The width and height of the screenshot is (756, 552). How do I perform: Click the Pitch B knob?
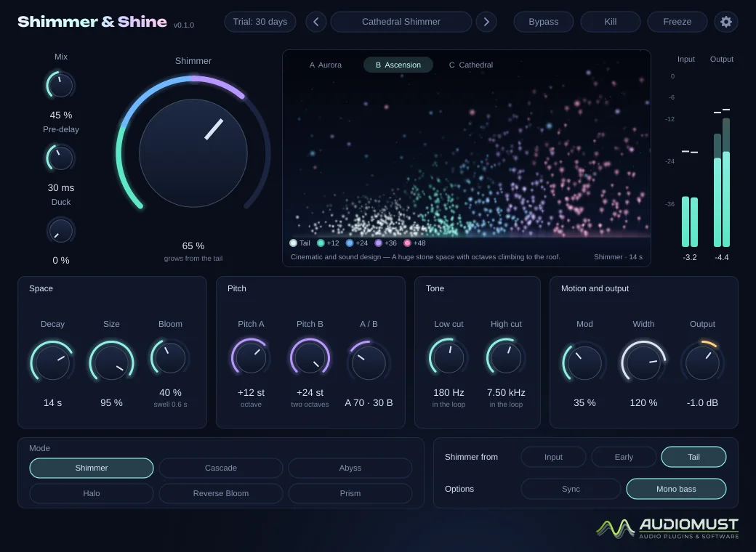click(x=310, y=358)
